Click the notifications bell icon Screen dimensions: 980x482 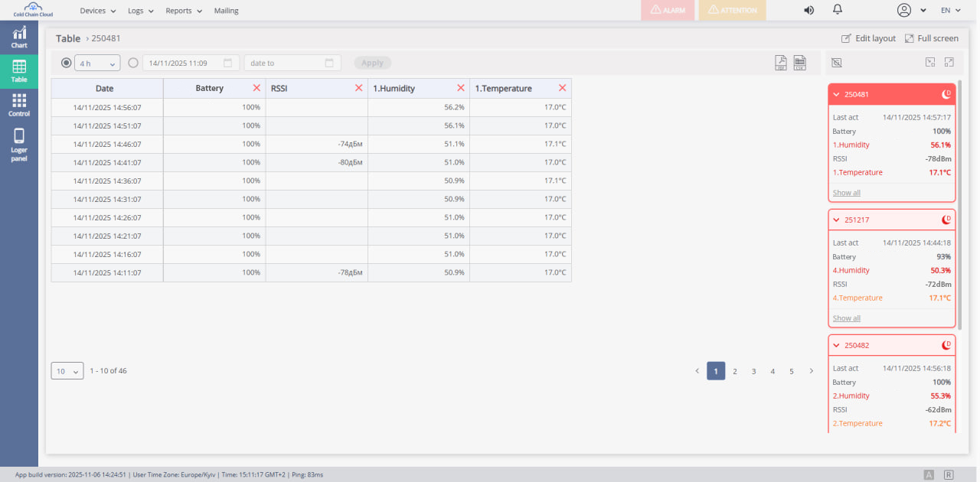tap(838, 10)
